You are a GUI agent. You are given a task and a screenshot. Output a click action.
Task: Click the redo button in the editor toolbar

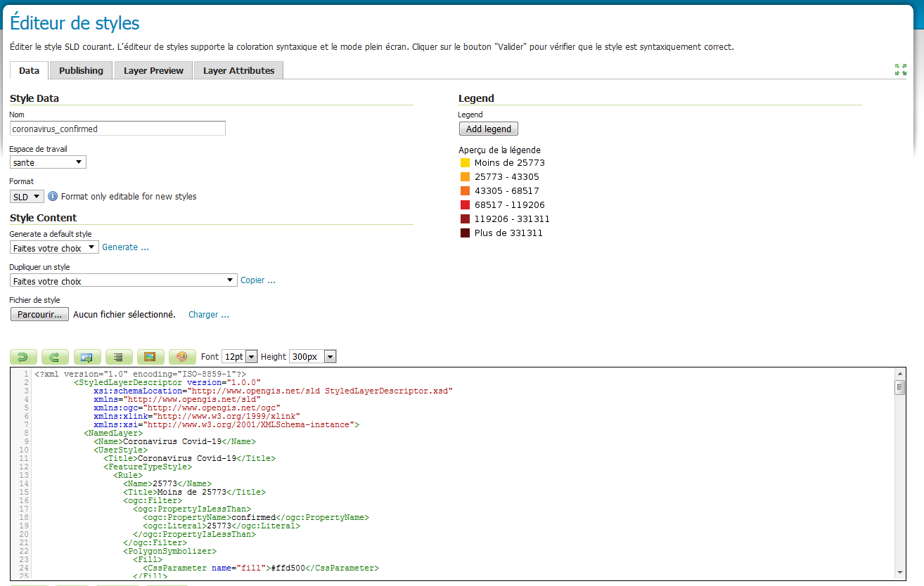click(x=55, y=357)
